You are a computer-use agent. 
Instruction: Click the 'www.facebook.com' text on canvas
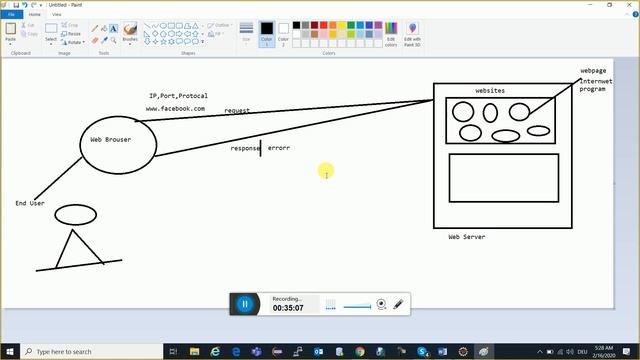point(175,109)
